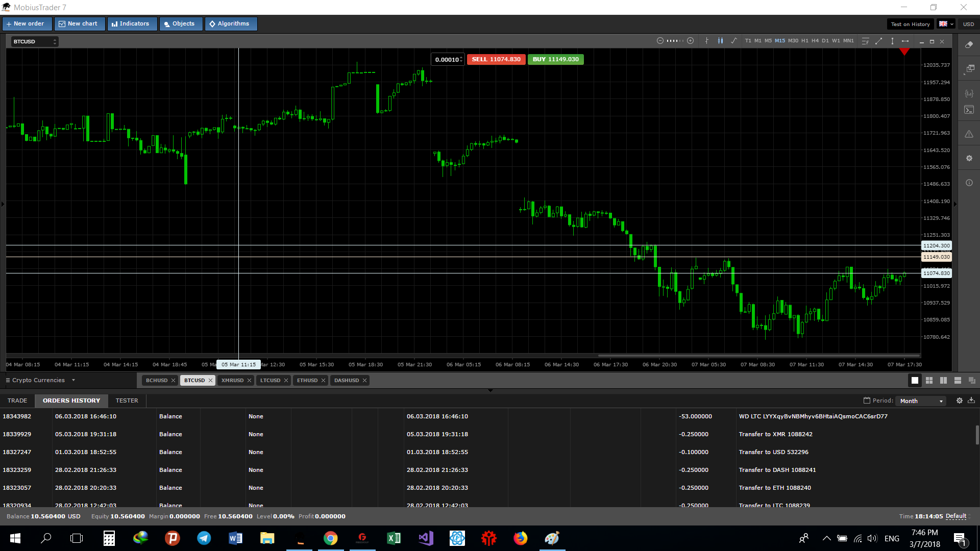Switch timeframe to M5
The height and width of the screenshot is (551, 980).
pos(768,41)
